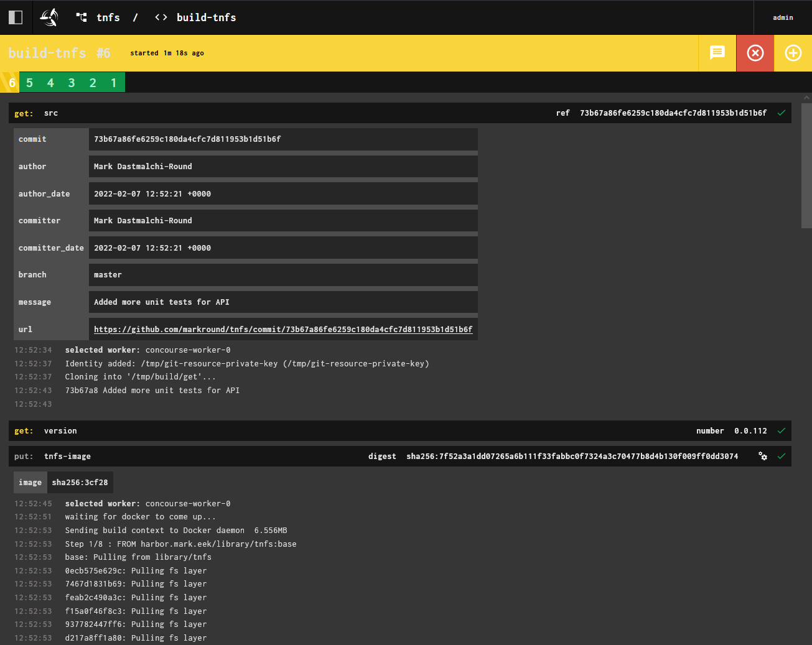Open the build comment icon
The width and height of the screenshot is (812, 645).
(717, 53)
